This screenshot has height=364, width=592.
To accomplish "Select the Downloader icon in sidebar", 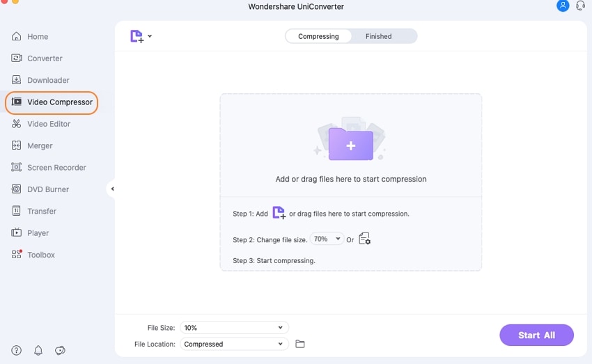I will [x=16, y=80].
